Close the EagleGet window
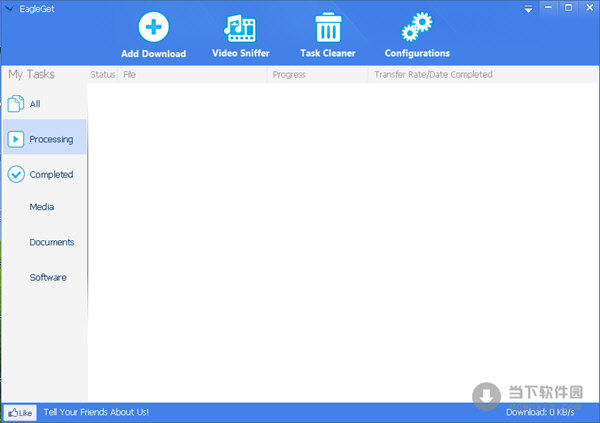This screenshot has width=600, height=423. click(590, 8)
